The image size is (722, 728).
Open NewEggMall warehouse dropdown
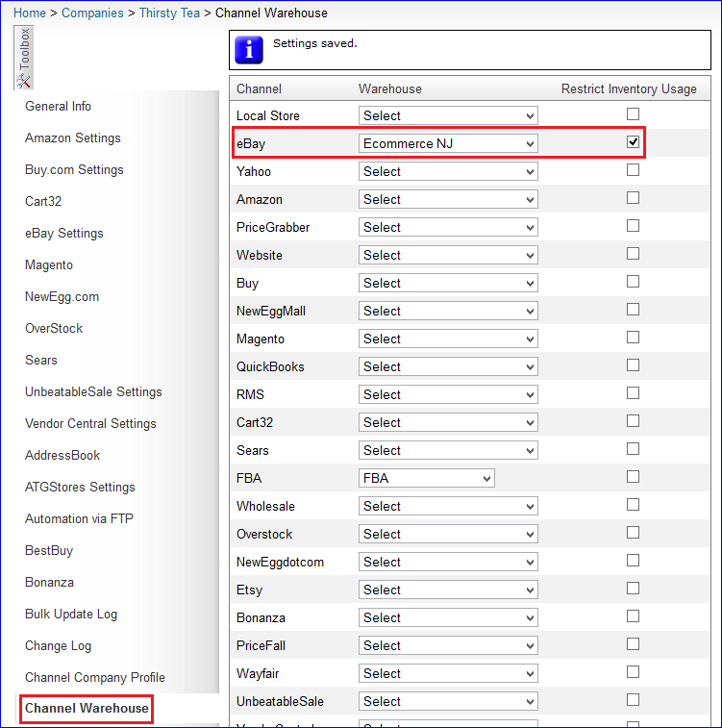point(448,311)
